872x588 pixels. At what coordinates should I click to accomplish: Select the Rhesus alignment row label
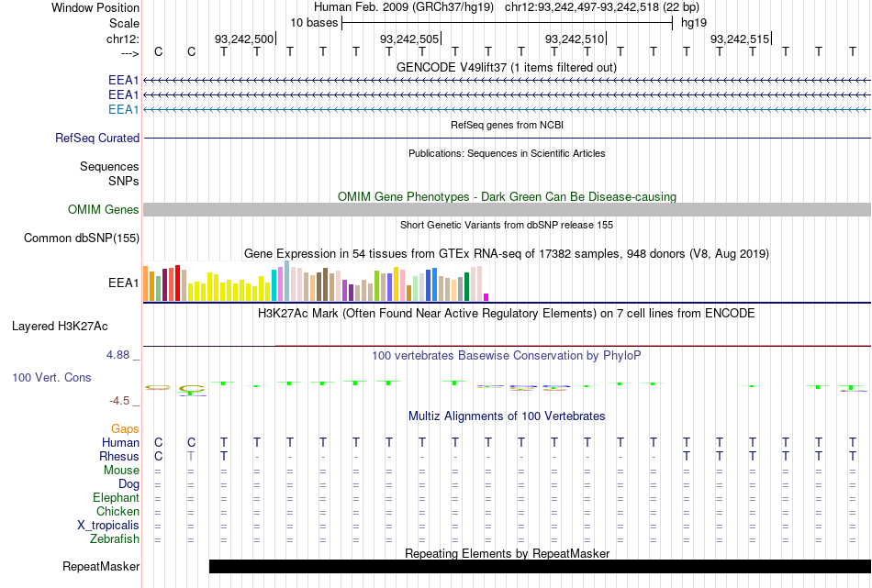click(119, 456)
